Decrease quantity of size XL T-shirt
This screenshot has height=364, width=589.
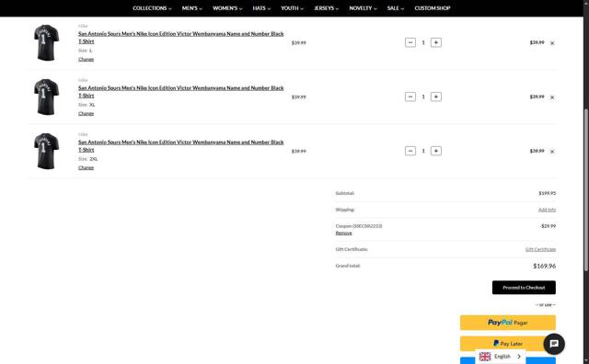[410, 97]
